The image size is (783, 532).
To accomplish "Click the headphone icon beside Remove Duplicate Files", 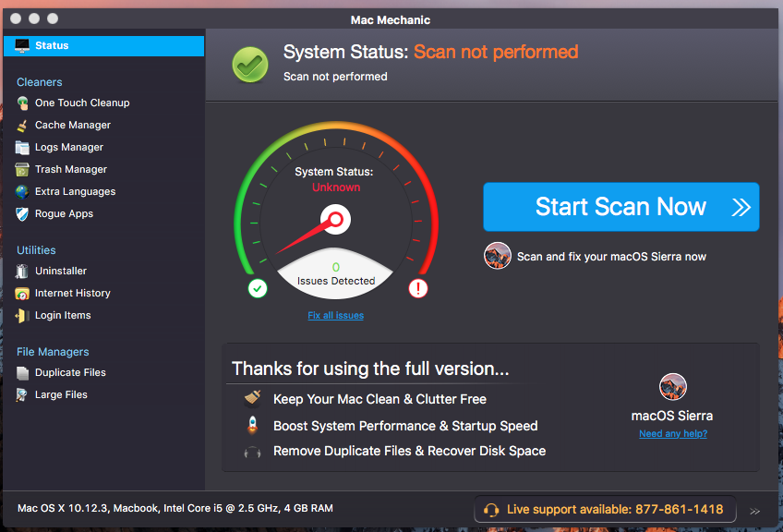I will point(252,452).
